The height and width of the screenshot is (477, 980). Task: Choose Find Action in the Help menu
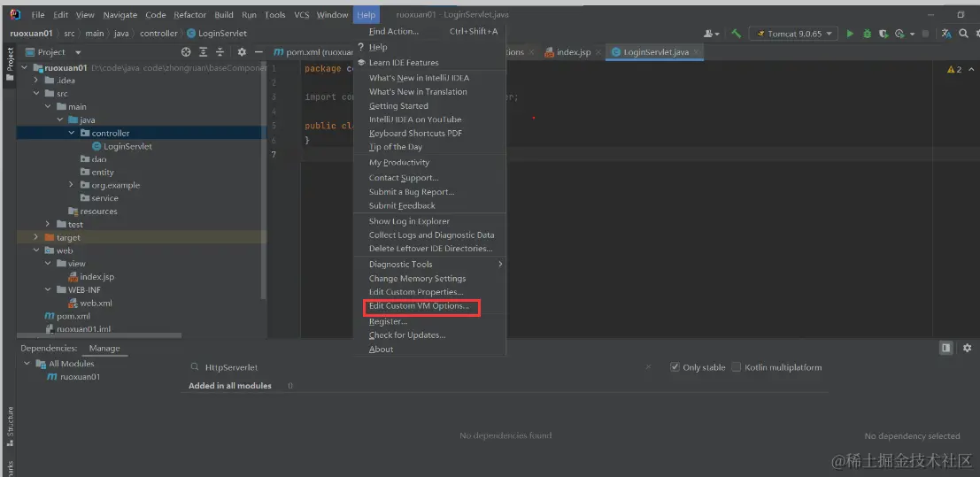tap(429, 31)
